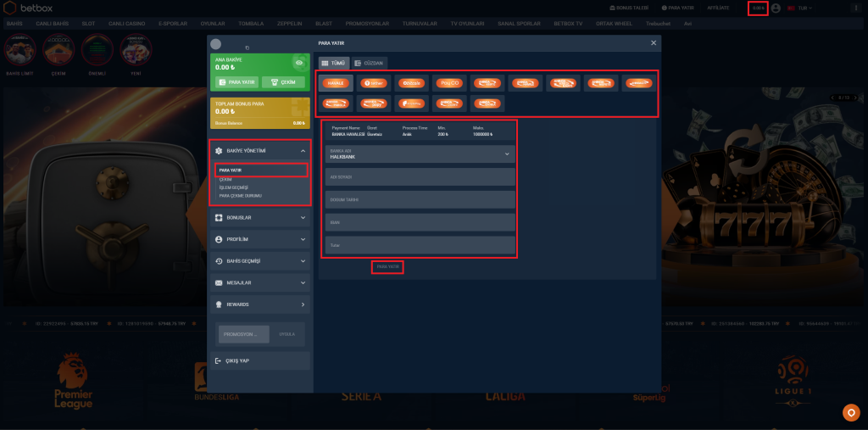Click the gear icon beside Bakiye Yönetimi
This screenshot has height=430, width=868.
pyautogui.click(x=219, y=151)
